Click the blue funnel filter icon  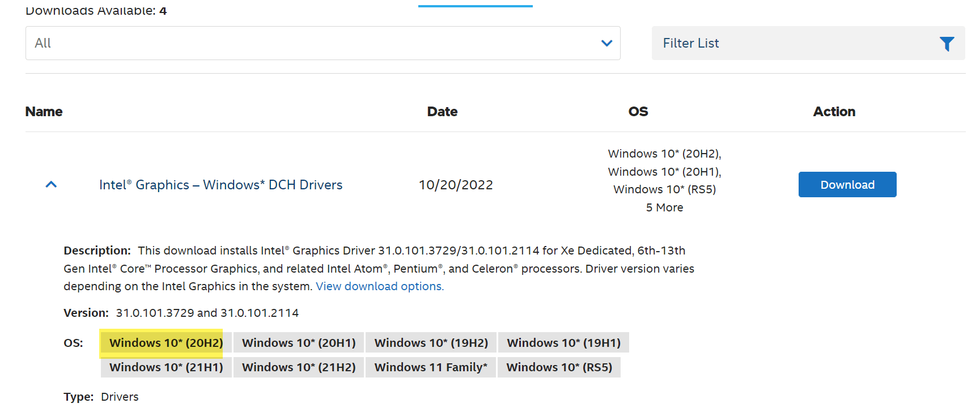[x=947, y=44]
